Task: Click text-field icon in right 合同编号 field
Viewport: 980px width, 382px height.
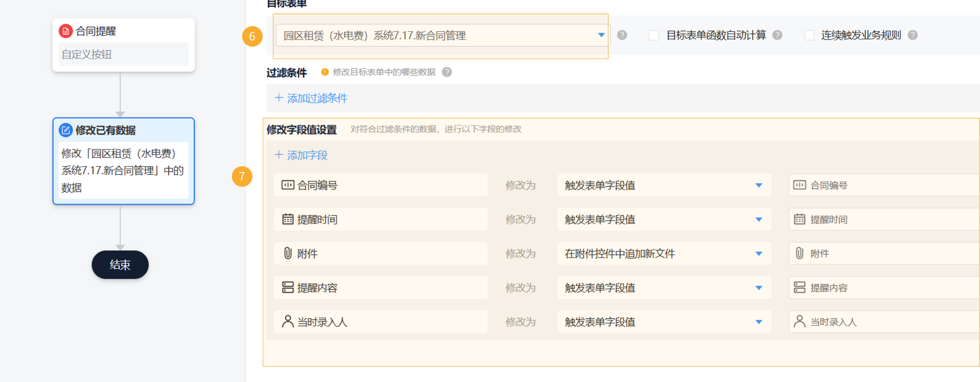Action: point(799,185)
